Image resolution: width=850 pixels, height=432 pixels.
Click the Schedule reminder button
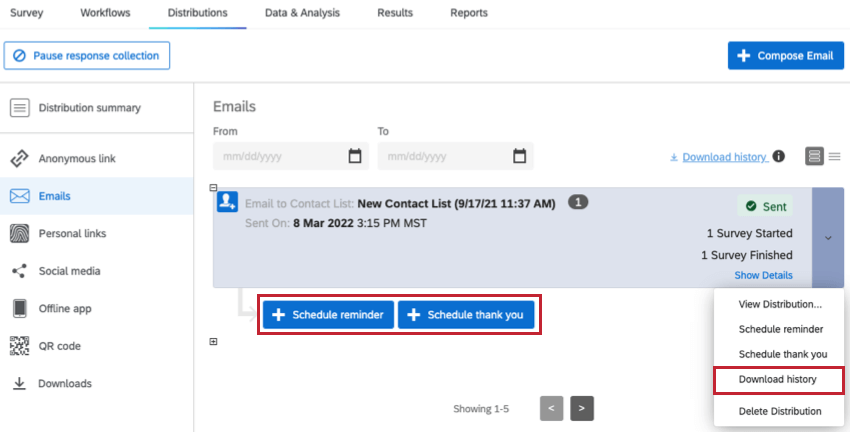(x=327, y=315)
